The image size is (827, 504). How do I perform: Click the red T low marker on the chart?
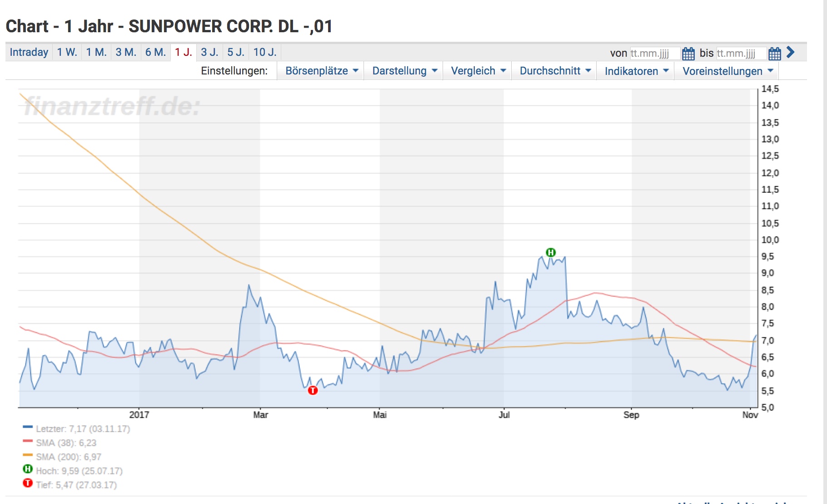(313, 390)
